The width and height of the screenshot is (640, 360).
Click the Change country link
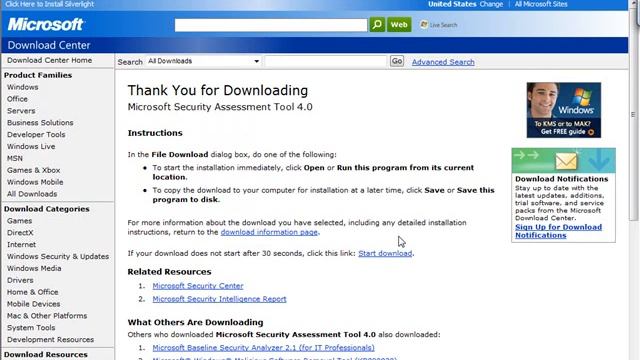pos(491,4)
